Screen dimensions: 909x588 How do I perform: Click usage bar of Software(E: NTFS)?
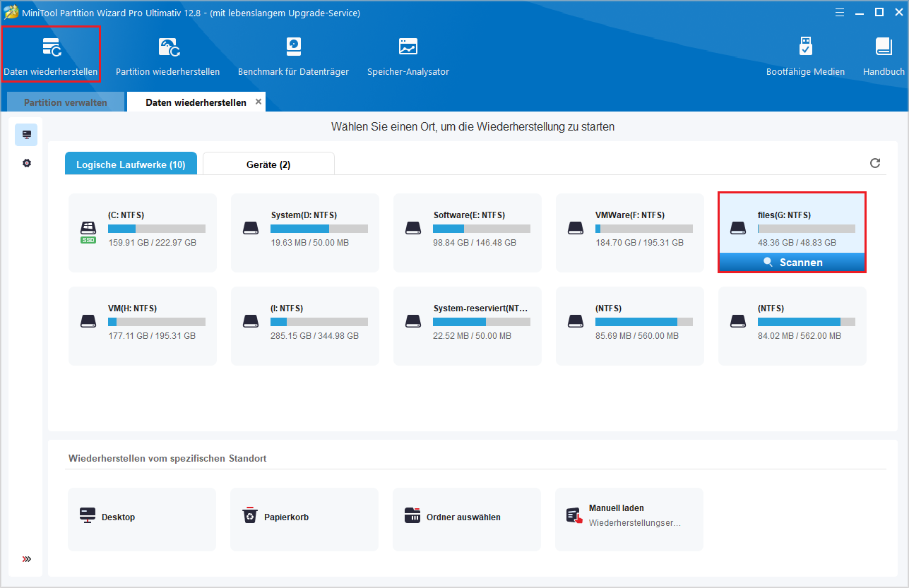point(482,229)
